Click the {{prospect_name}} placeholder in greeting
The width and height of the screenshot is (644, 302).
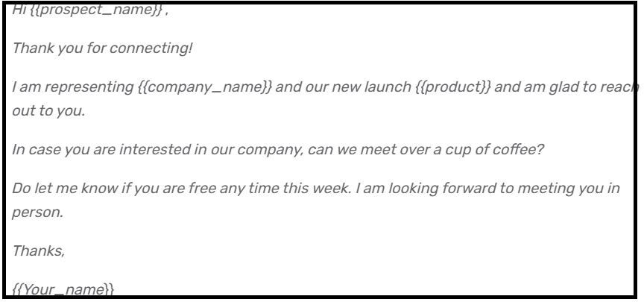[x=96, y=10]
